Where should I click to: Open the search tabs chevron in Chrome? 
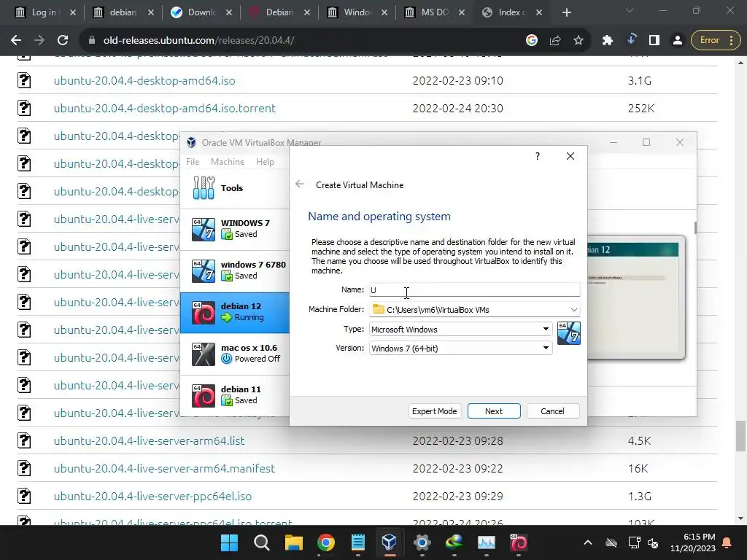point(630,10)
